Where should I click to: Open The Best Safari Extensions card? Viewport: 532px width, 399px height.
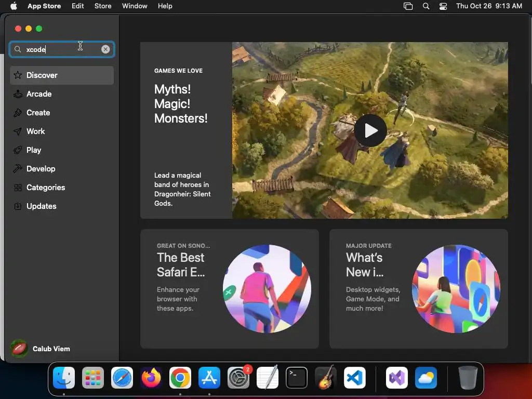coord(230,289)
